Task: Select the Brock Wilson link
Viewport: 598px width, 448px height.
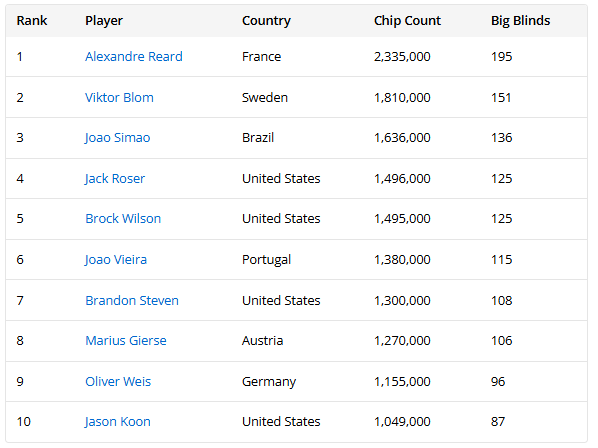Action: (123, 218)
